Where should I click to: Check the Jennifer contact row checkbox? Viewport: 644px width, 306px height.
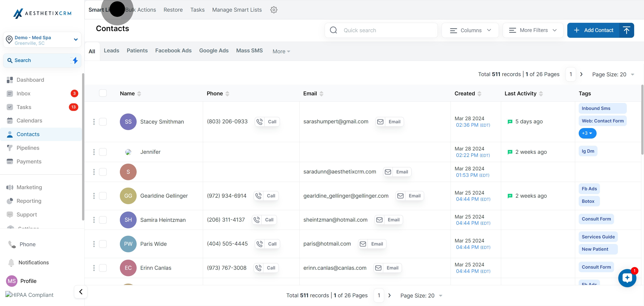click(x=103, y=152)
